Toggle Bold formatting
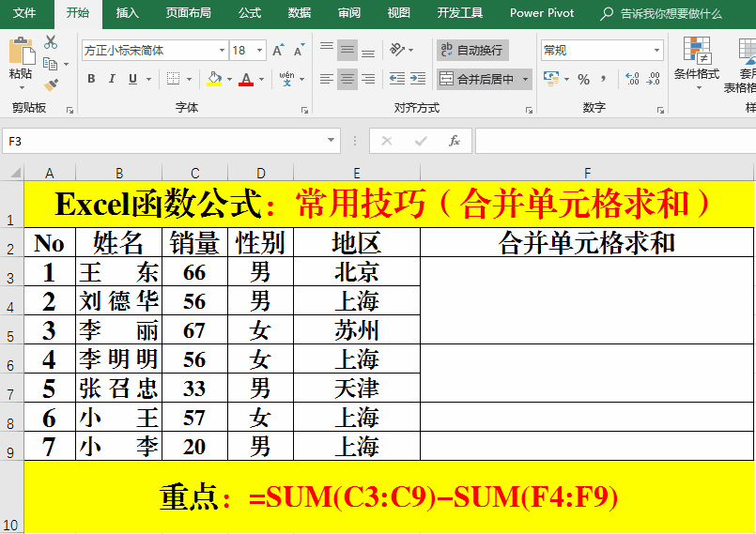 [x=91, y=80]
